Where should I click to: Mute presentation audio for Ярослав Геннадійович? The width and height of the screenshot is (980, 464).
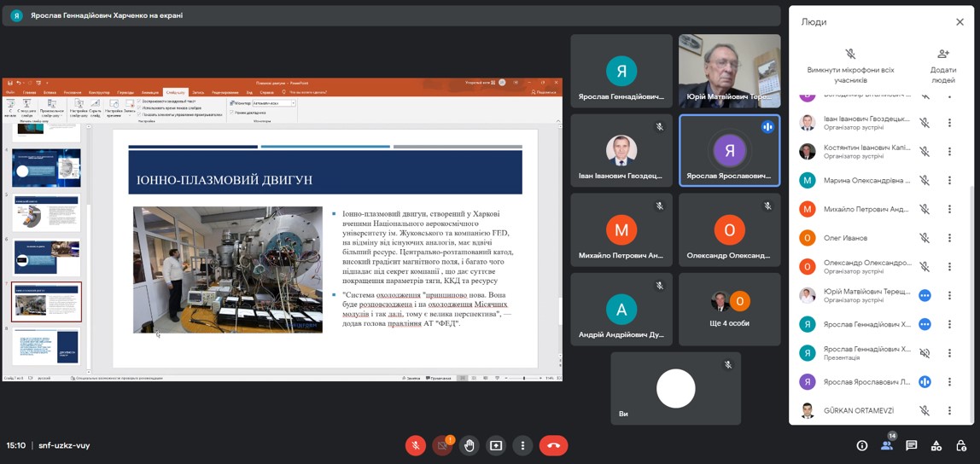click(925, 353)
